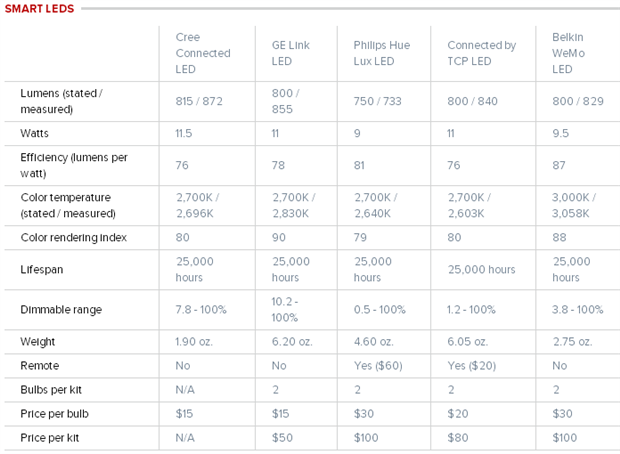Click the Dimmable range row label

tap(61, 309)
